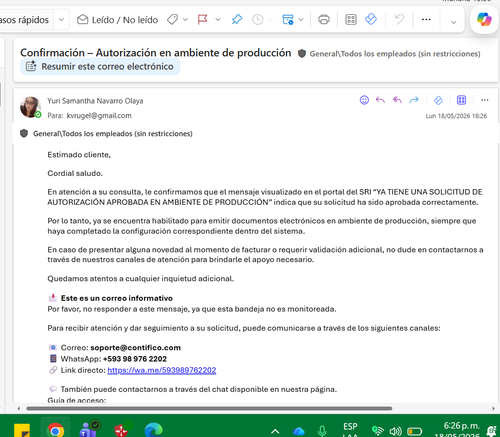This screenshot has height=437, width=500.
Task: Open the apps grid icon in toolbar
Action: pos(351,20)
